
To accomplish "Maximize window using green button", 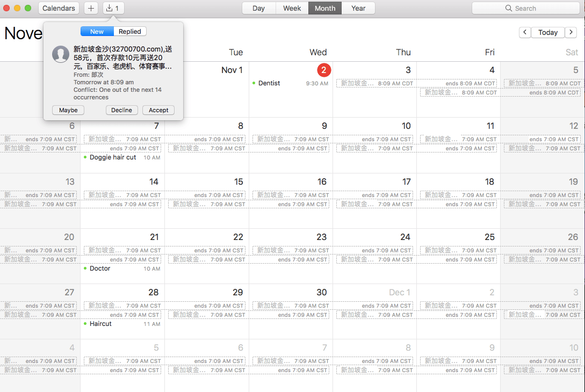I will (28, 8).
